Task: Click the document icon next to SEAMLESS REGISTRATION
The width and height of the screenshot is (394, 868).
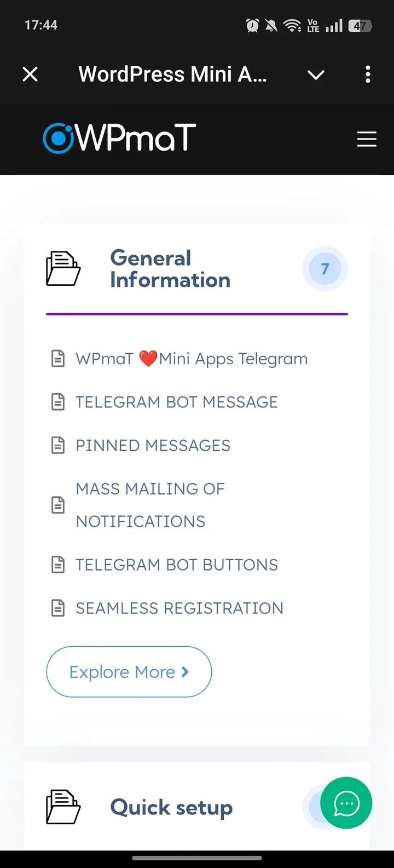Action: pos(58,607)
